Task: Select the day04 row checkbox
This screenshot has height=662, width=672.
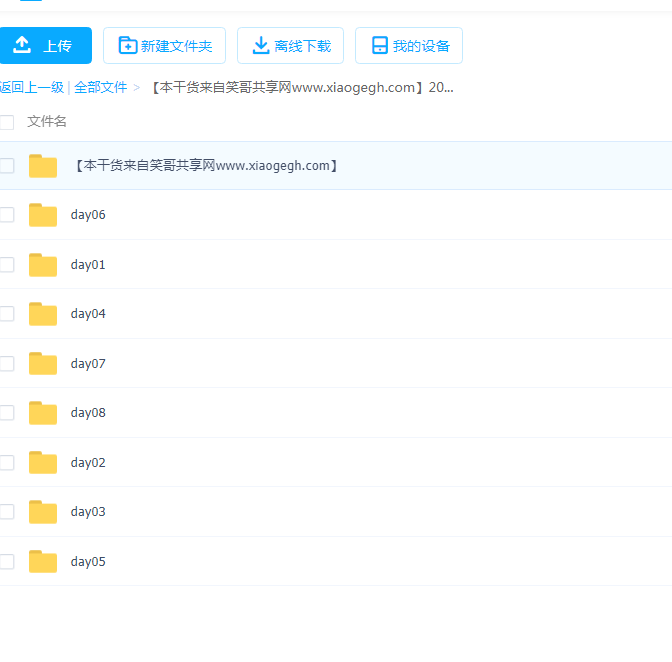Action: coord(6,314)
